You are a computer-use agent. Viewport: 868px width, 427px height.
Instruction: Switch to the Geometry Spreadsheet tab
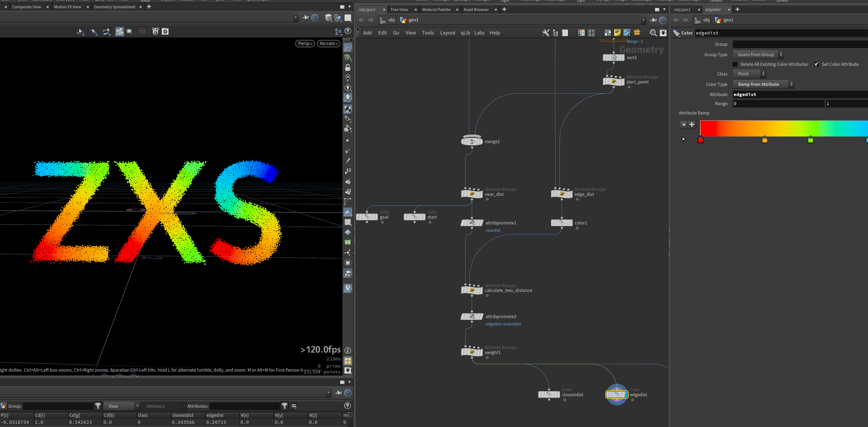[x=115, y=7]
